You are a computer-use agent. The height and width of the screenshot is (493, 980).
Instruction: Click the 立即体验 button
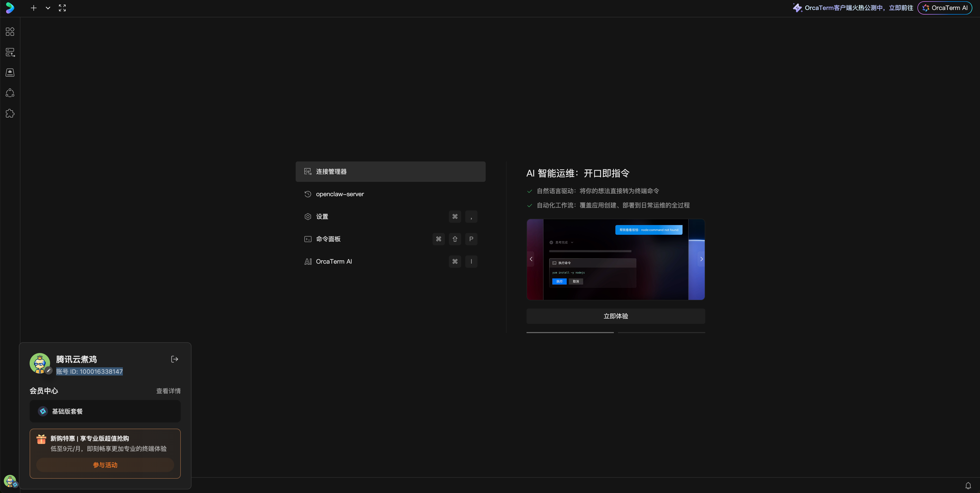click(616, 316)
